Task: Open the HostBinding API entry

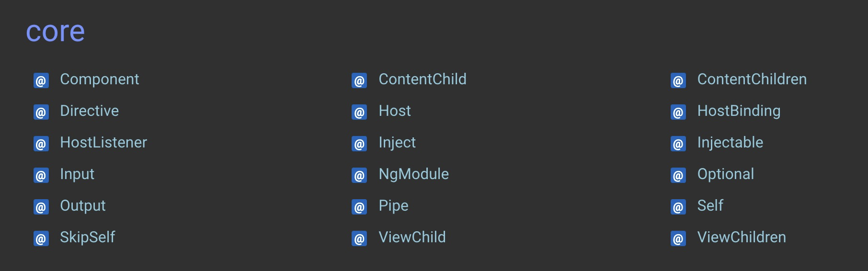Action: (739, 111)
